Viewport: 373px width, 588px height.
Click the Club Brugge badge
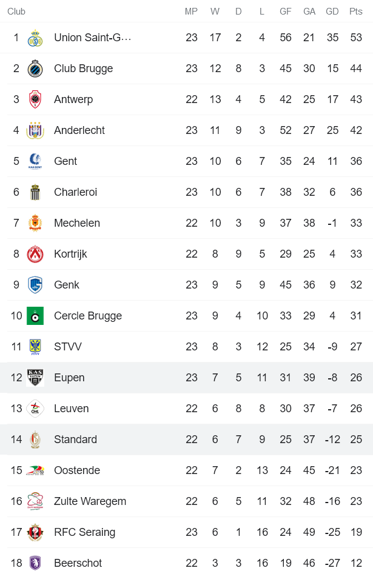point(36,68)
